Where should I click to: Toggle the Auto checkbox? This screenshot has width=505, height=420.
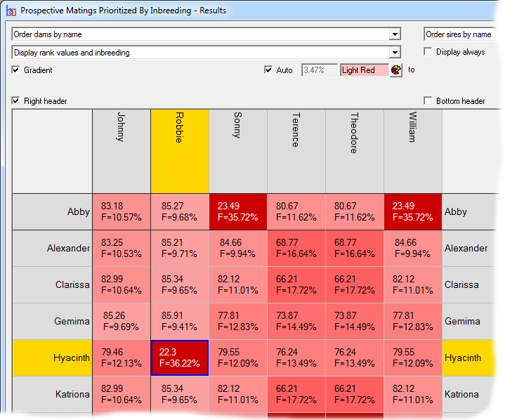click(268, 70)
